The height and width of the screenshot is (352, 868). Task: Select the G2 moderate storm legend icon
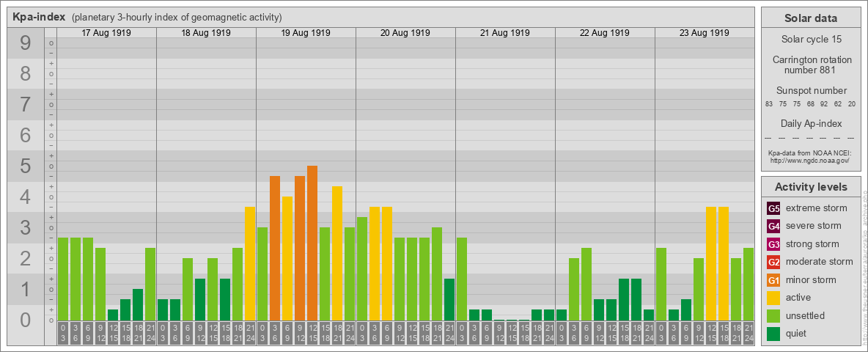click(773, 262)
